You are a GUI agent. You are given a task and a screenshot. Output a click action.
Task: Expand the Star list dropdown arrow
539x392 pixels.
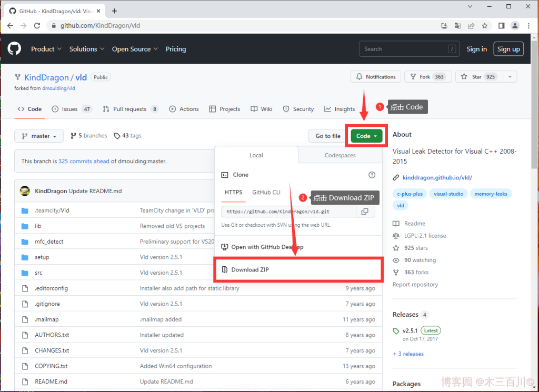(510, 77)
